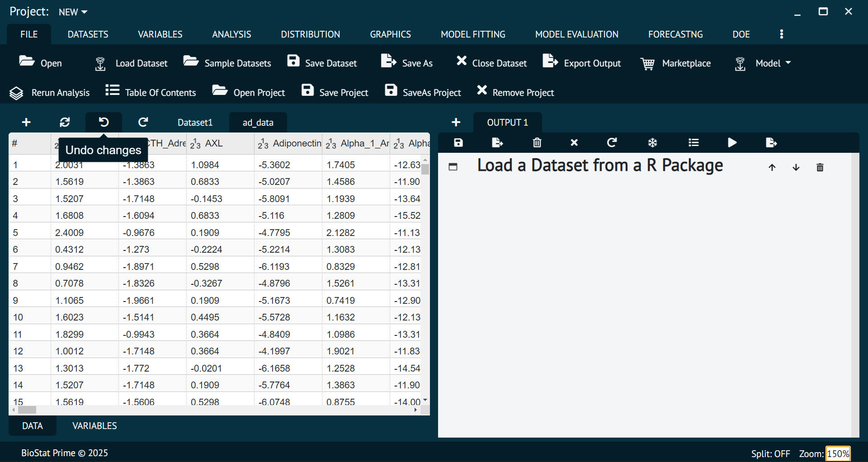Open the Marketplace cart icon
This screenshot has height=462, width=868.
(x=647, y=64)
